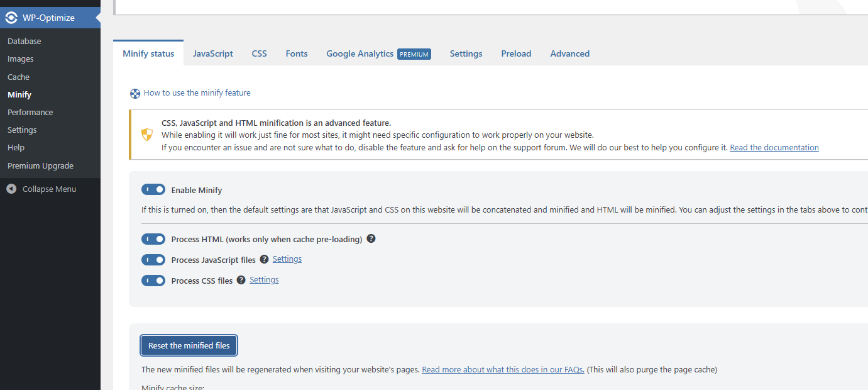Open the Advanced tab
Image resolution: width=868 pixels, height=390 pixels.
[569, 53]
